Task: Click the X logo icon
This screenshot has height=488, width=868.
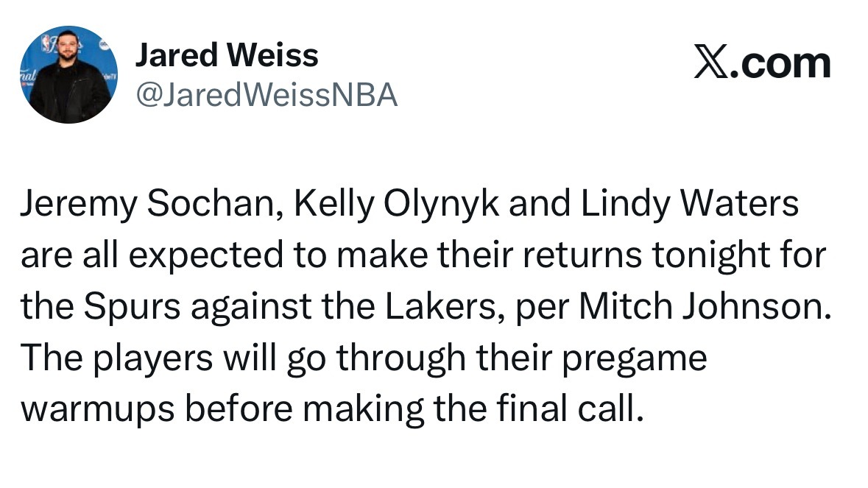Action: click(710, 63)
